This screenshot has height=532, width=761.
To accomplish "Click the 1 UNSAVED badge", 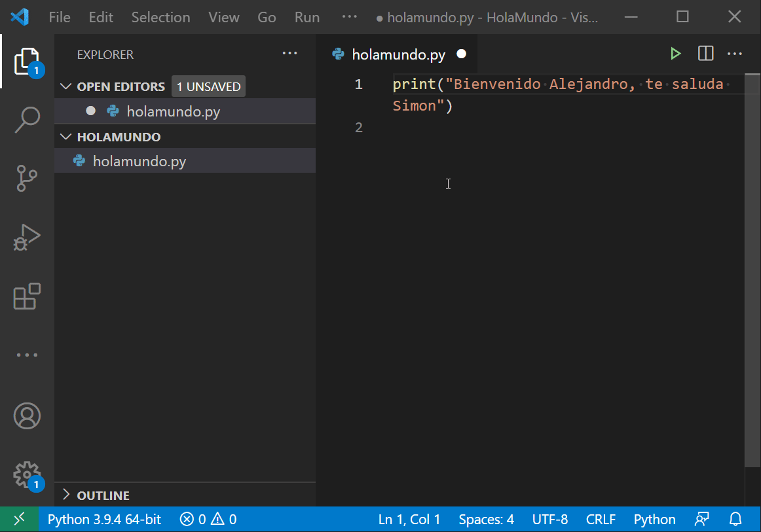I will click(x=209, y=86).
